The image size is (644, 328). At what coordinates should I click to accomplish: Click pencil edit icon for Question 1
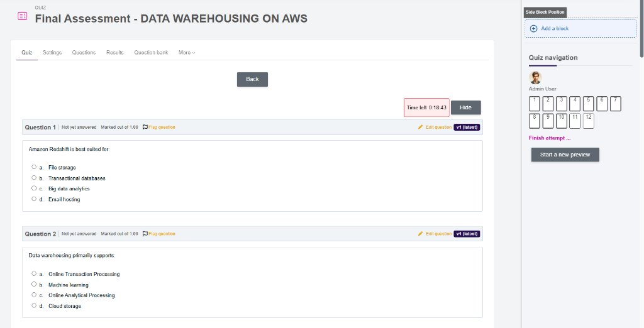(420, 128)
